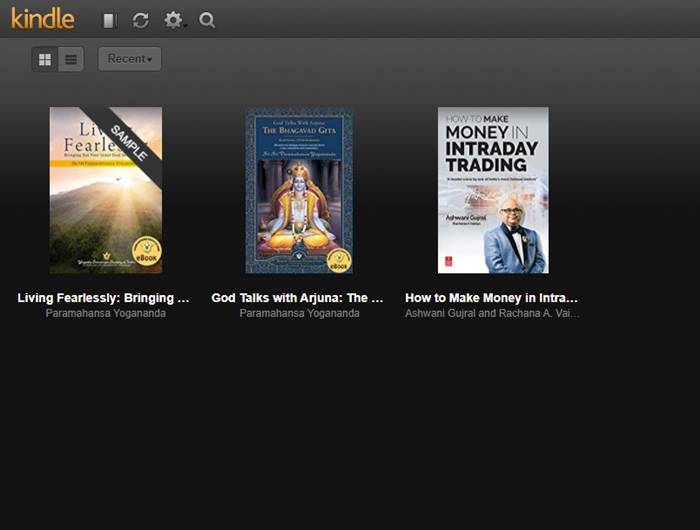700x530 pixels.
Task: Open God Talks with Arjuna cover
Action: pos(299,190)
